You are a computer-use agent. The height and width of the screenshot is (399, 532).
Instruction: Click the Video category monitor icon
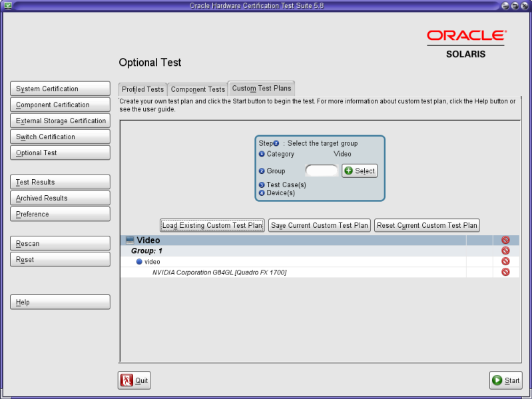click(x=130, y=240)
